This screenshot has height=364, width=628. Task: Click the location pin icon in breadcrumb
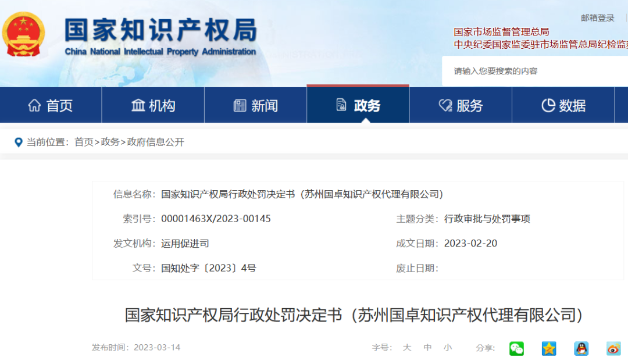click(x=19, y=142)
